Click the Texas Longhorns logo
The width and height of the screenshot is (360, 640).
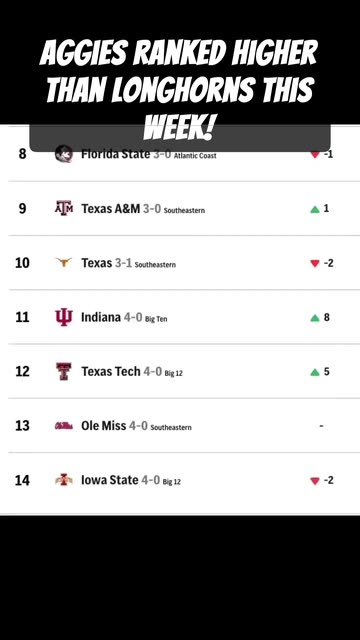point(64,262)
